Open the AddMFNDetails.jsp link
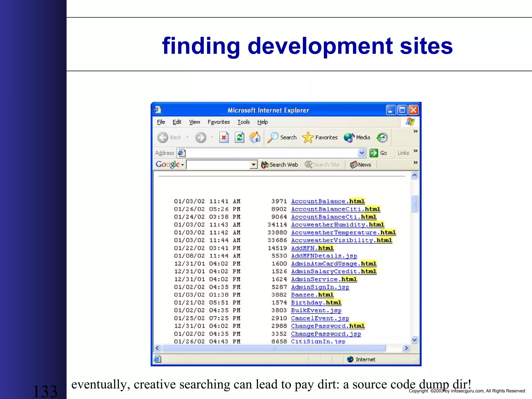532x399 pixels. (x=324, y=256)
